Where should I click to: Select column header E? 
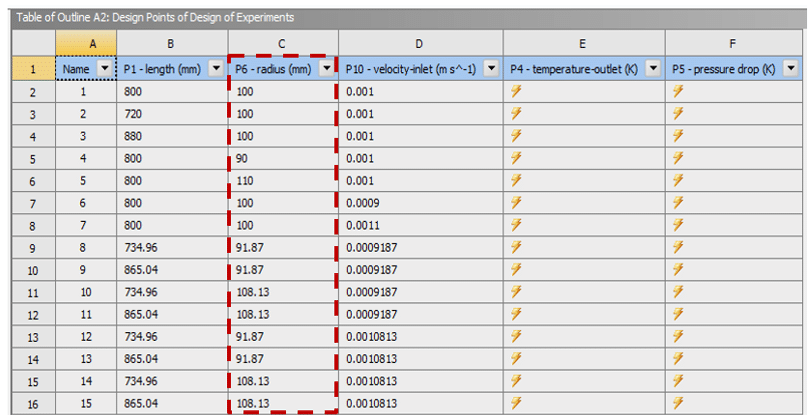[584, 44]
